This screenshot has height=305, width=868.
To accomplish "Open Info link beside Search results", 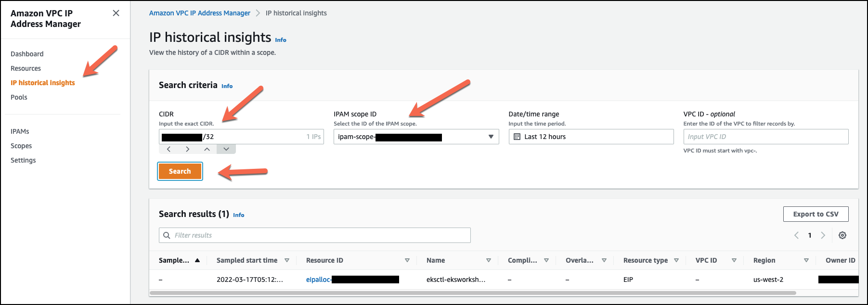I will [x=239, y=215].
